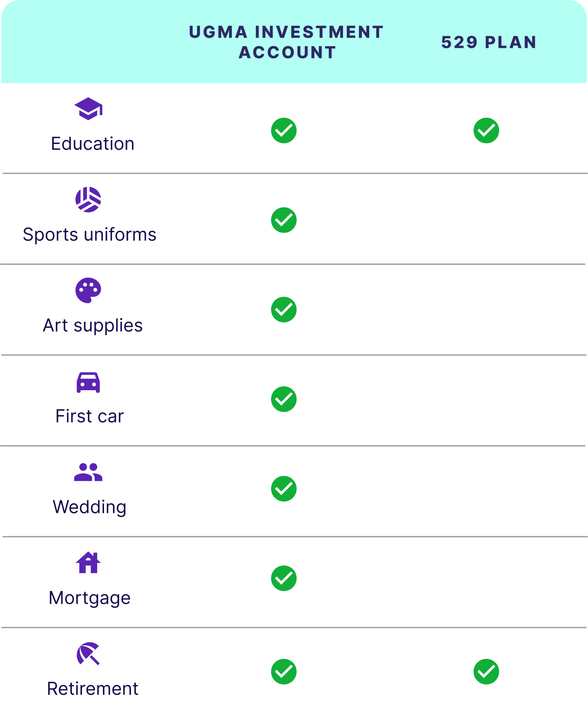Click the UGMA checkmark for Art supplies
This screenshot has height=719, width=588.
tap(284, 310)
